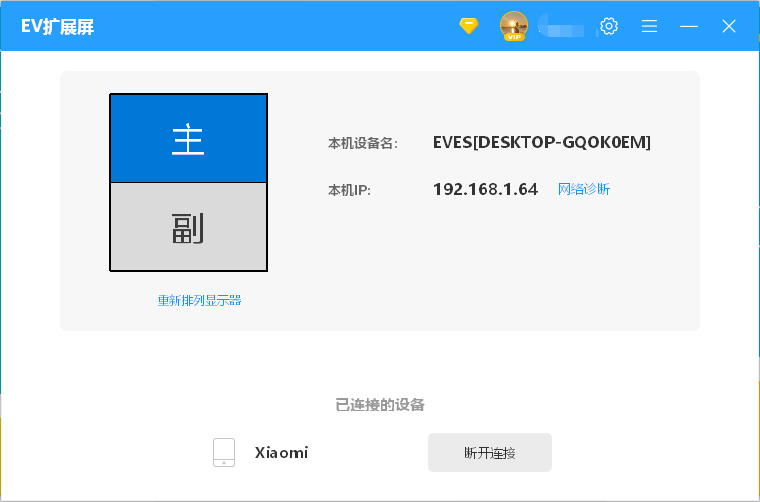This screenshot has height=502, width=760.
Task: Click the 断开连接 disconnect button
Action: coord(490,453)
